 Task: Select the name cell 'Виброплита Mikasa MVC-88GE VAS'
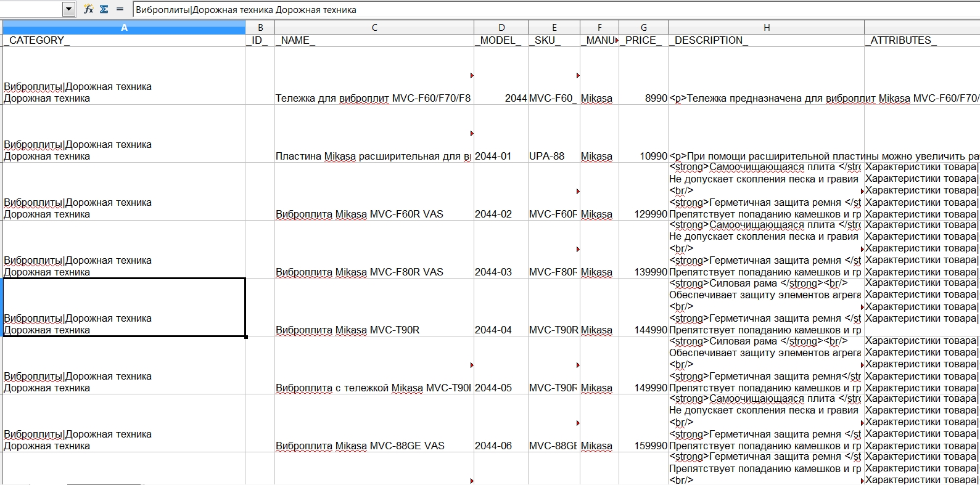pos(374,423)
